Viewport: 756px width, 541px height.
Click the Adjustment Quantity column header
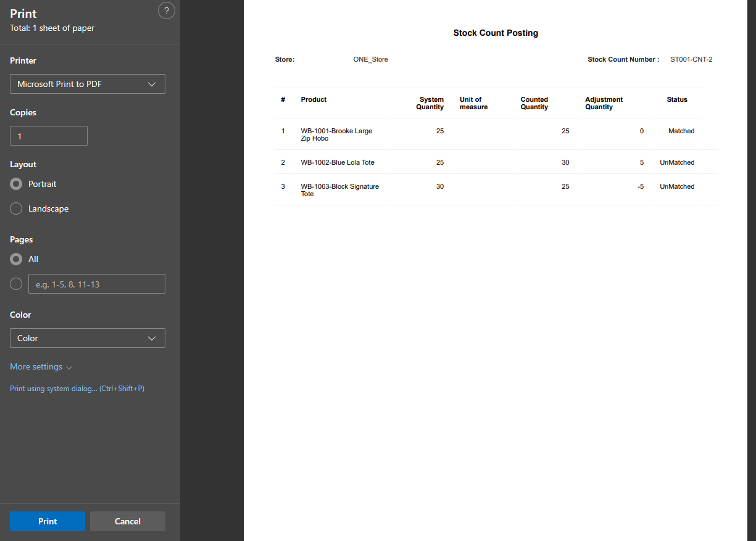click(x=604, y=103)
